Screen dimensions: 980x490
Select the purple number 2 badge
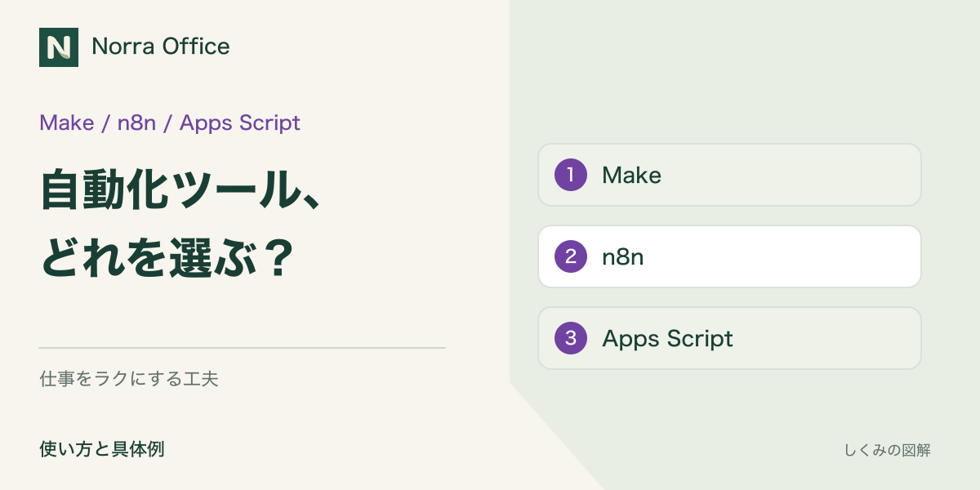[571, 256]
